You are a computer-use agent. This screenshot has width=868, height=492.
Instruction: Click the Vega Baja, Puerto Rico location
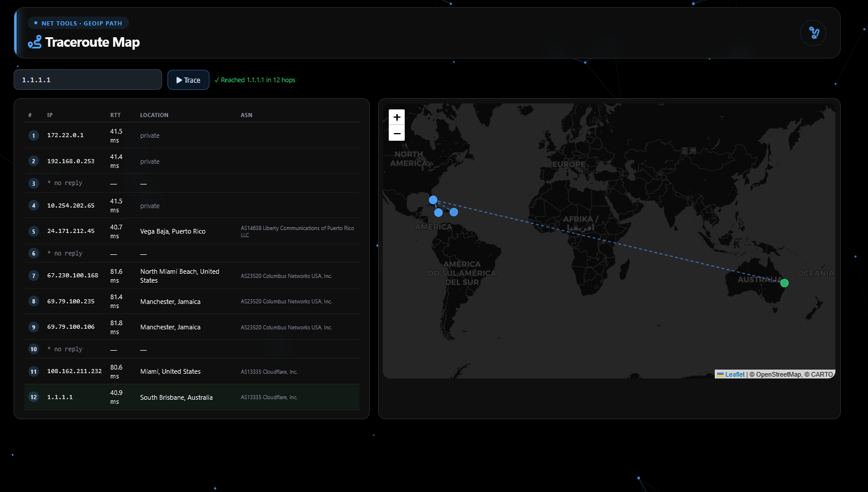point(173,231)
